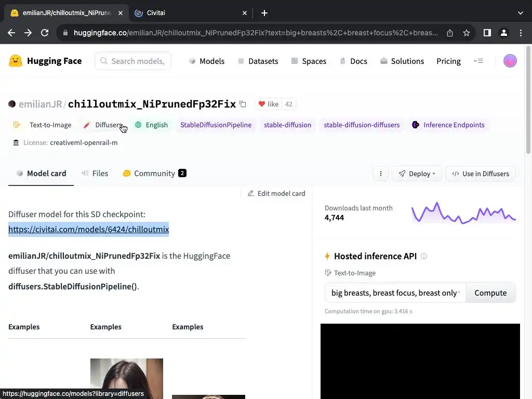Open the share page icon in address bar
Screen dimensions: 532x399
[x=450, y=33]
